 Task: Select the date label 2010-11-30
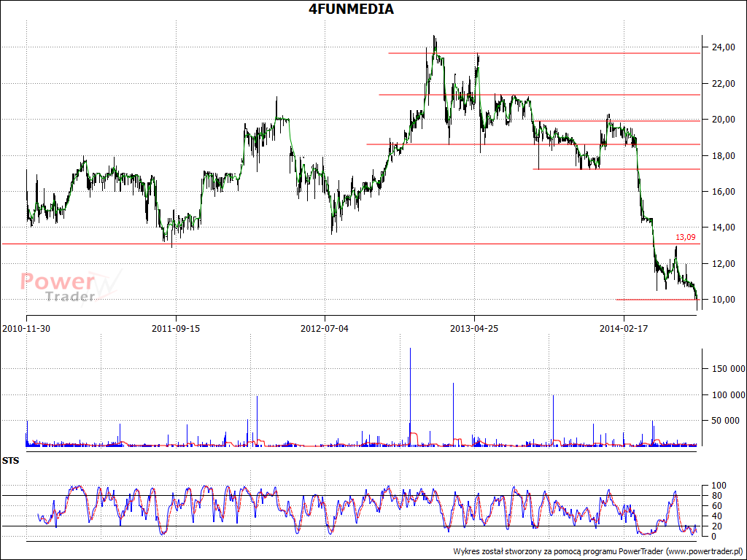[26, 329]
